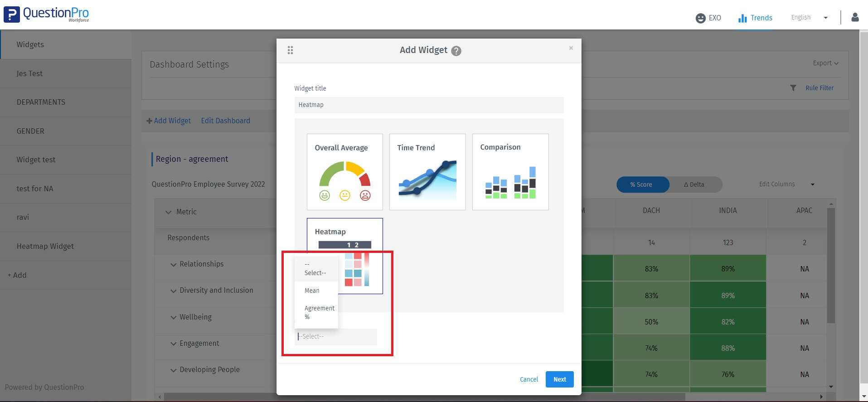
Task: Click the Widget title input field
Action: point(429,105)
